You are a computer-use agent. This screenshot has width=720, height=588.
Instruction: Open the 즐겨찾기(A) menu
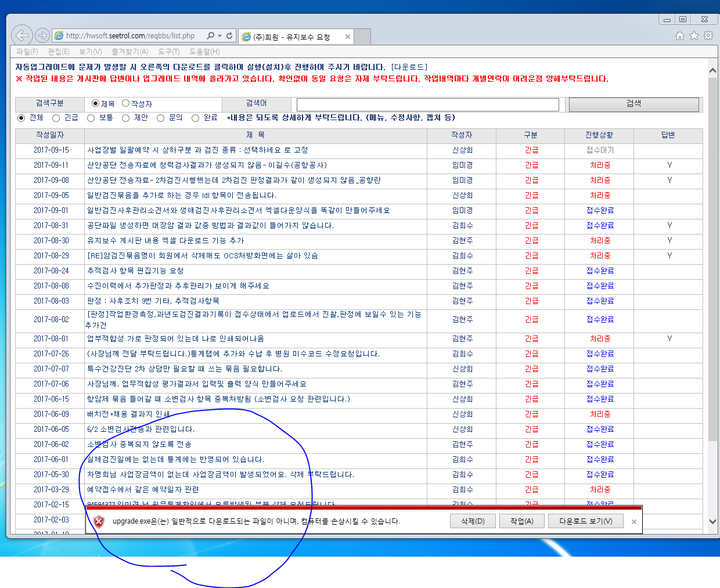[130, 52]
